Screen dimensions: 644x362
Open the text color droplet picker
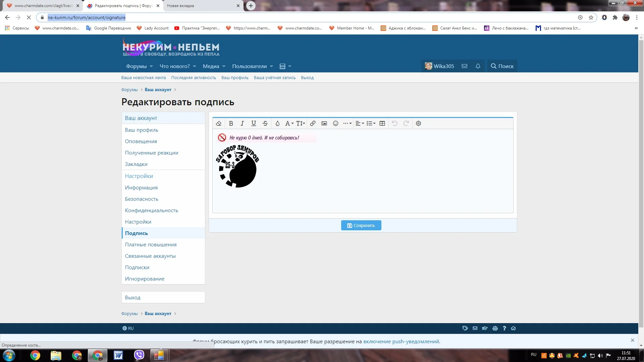277,123
